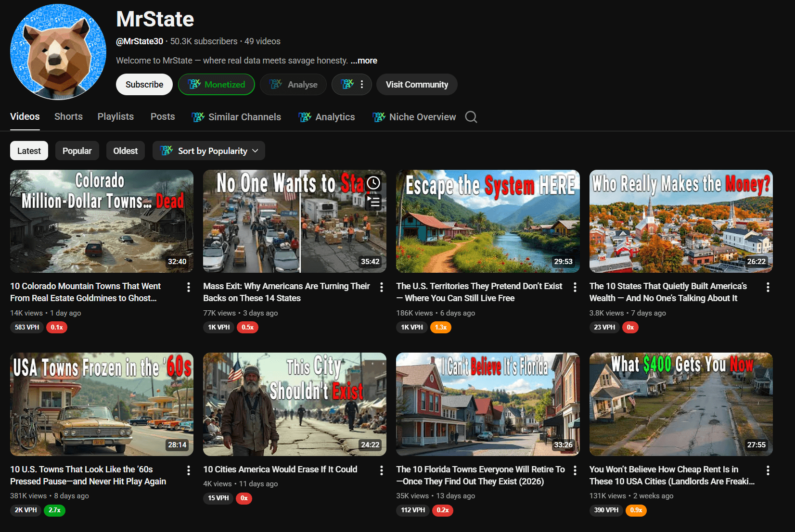
Task: Select the Popular filter chip
Action: [x=77, y=151]
